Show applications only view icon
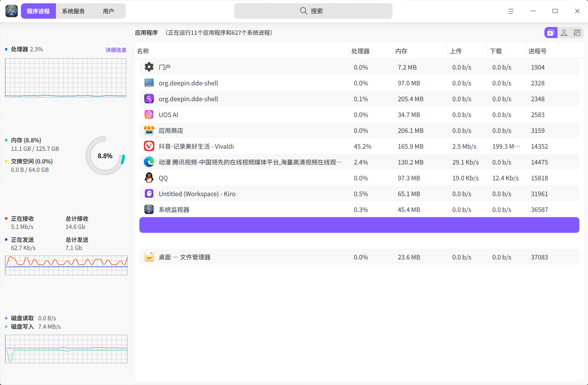588x385 pixels. pos(551,33)
